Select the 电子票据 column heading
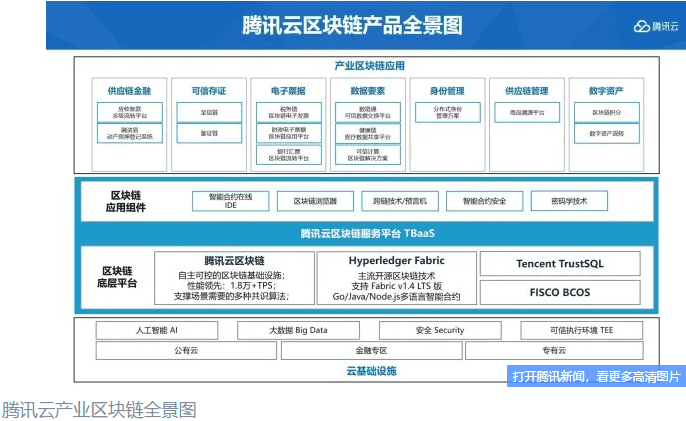 (x=288, y=91)
